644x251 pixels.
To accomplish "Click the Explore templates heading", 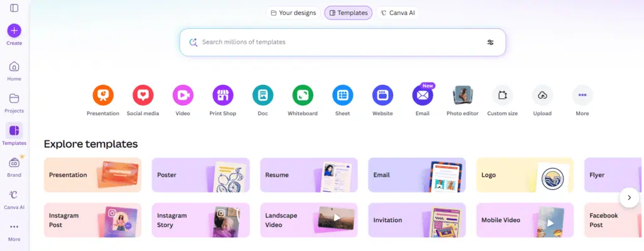I will [x=91, y=144].
